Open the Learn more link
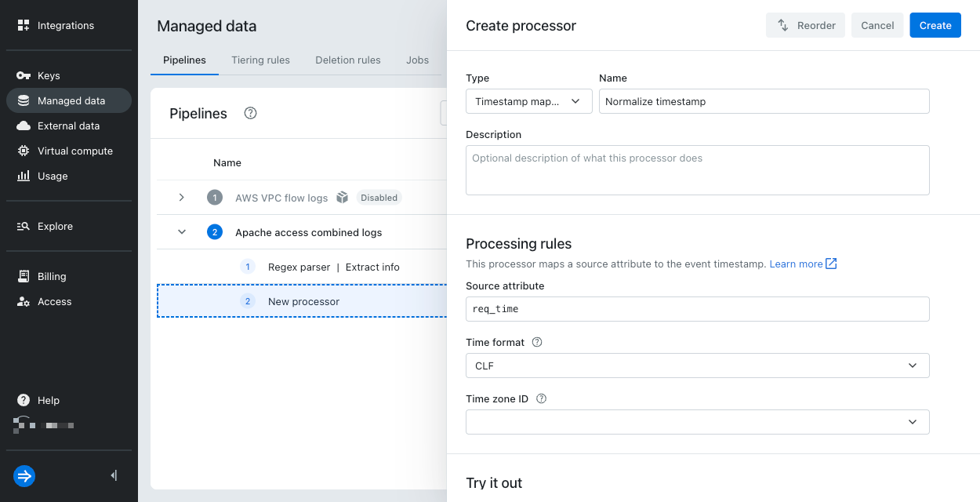The image size is (980, 502). point(804,264)
